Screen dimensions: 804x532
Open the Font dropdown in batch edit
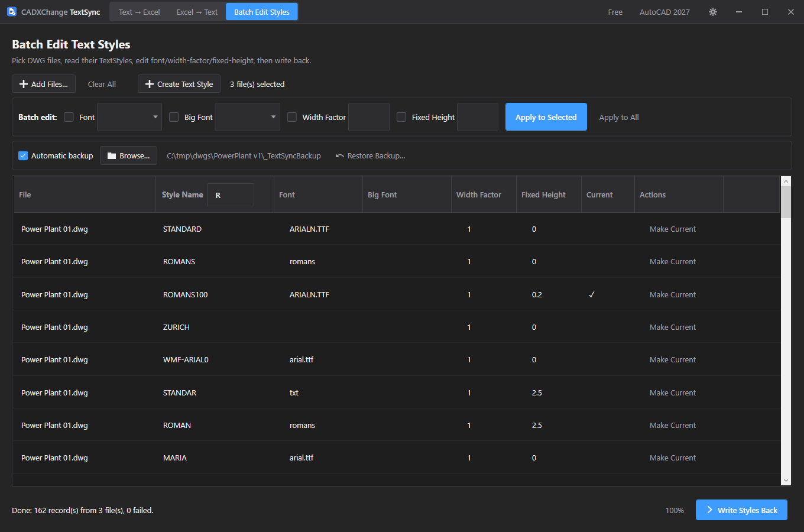[x=129, y=117]
